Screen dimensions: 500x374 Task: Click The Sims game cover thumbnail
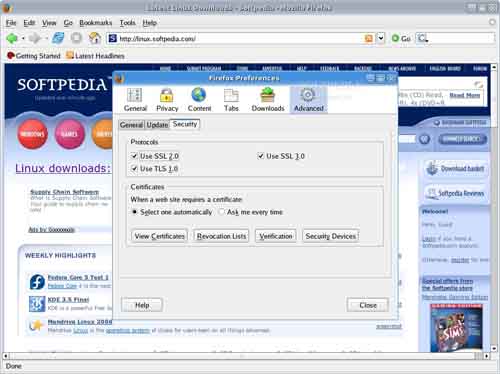point(456,328)
